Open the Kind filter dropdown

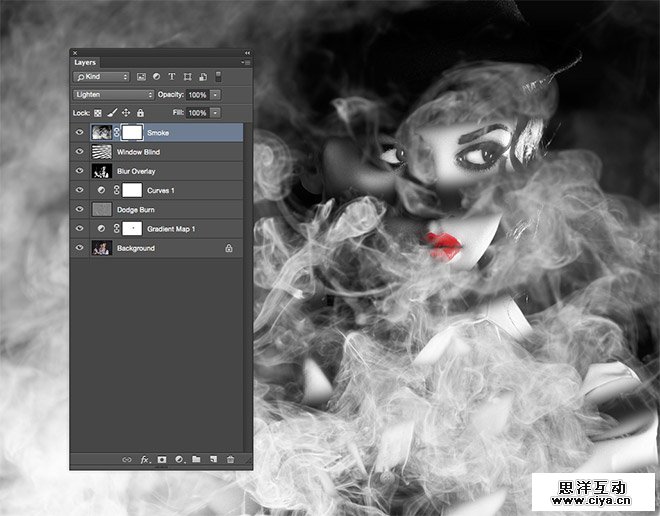click(101, 77)
